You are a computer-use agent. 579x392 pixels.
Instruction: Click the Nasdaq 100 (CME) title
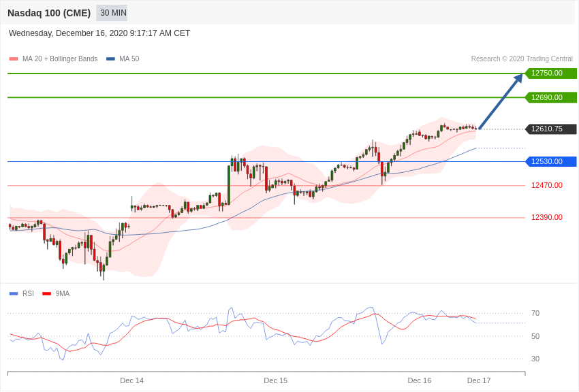tap(49, 13)
